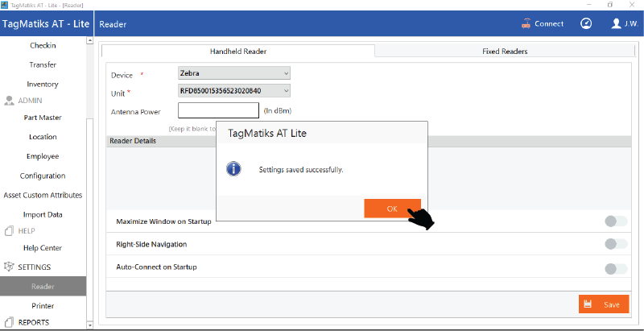Click the Settings section gear icon

(x=10, y=267)
